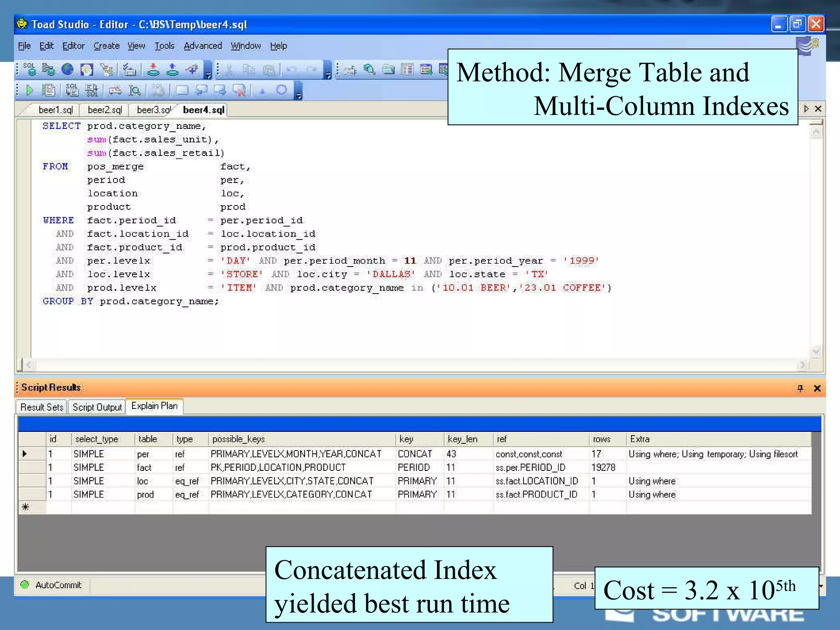Click the open folder toolbar icon
Viewport: 840px width, 630px height.
388,70
